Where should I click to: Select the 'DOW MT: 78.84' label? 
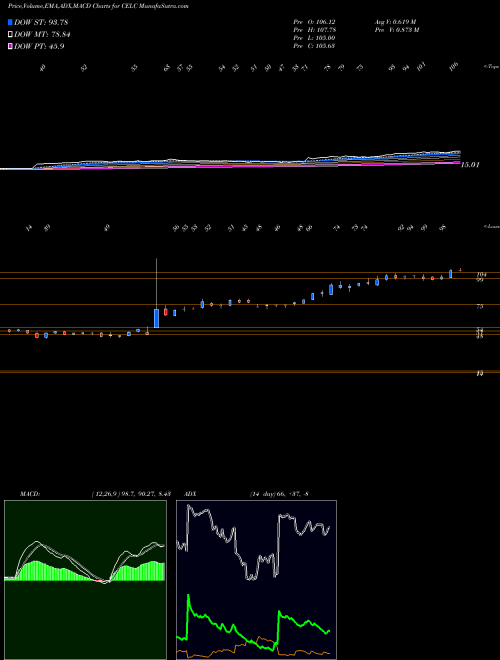coord(42,35)
